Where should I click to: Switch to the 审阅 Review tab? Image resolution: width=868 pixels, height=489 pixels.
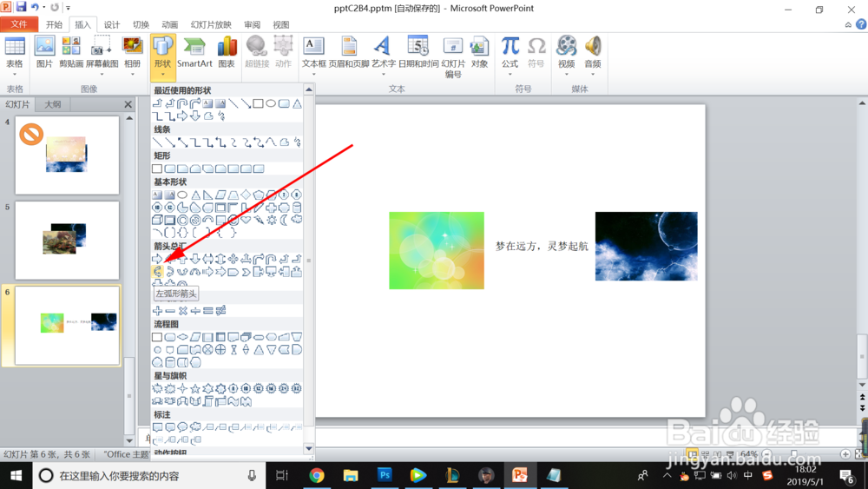[252, 24]
